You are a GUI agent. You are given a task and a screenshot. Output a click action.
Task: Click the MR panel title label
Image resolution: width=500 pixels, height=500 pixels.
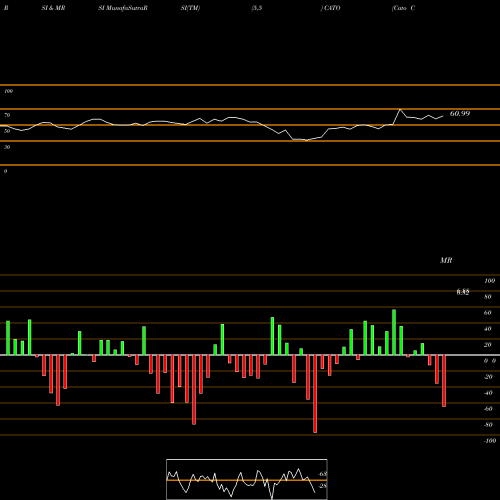(446, 260)
